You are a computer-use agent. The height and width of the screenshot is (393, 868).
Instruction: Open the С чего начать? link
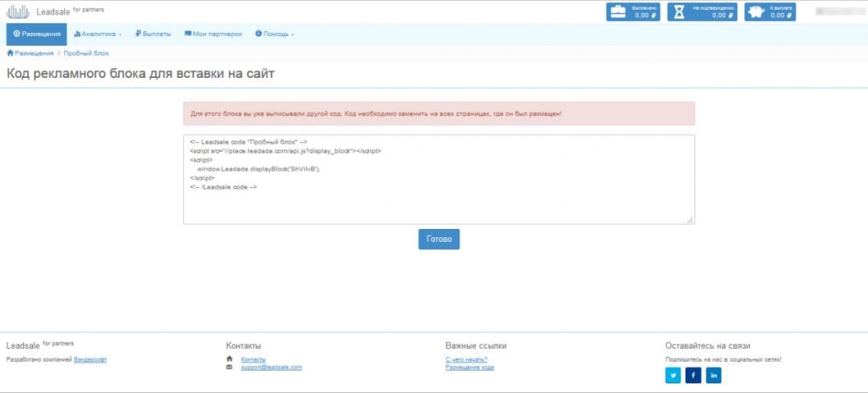466,360
